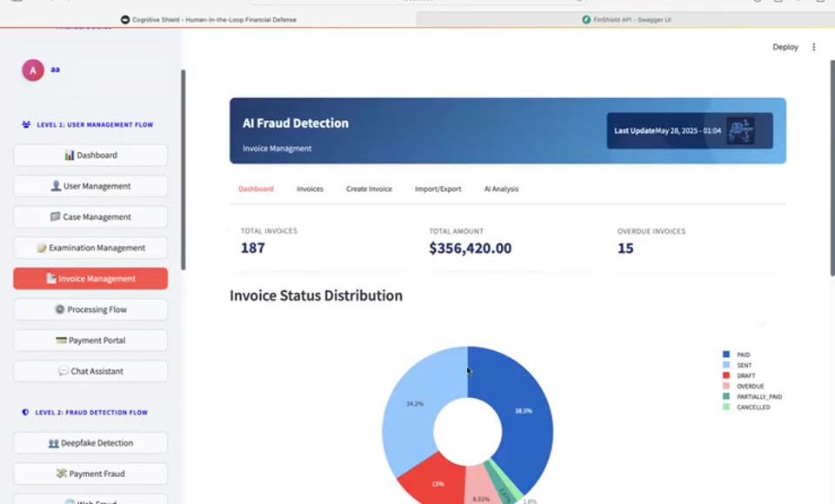Open Processing Flow in the sidebar
The width and height of the screenshot is (835, 504).
(90, 309)
